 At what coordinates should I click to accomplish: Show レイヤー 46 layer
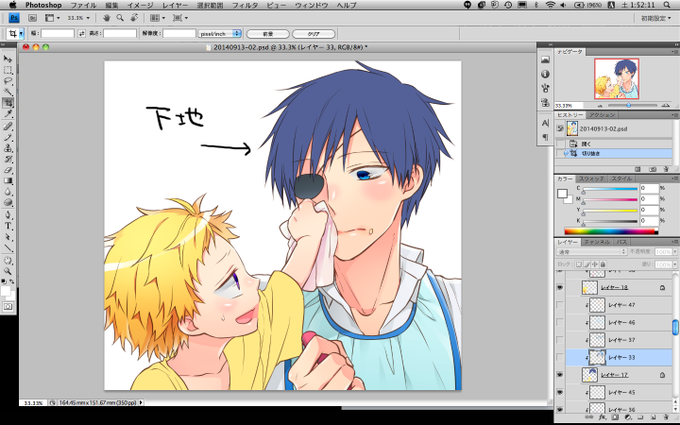tap(560, 323)
